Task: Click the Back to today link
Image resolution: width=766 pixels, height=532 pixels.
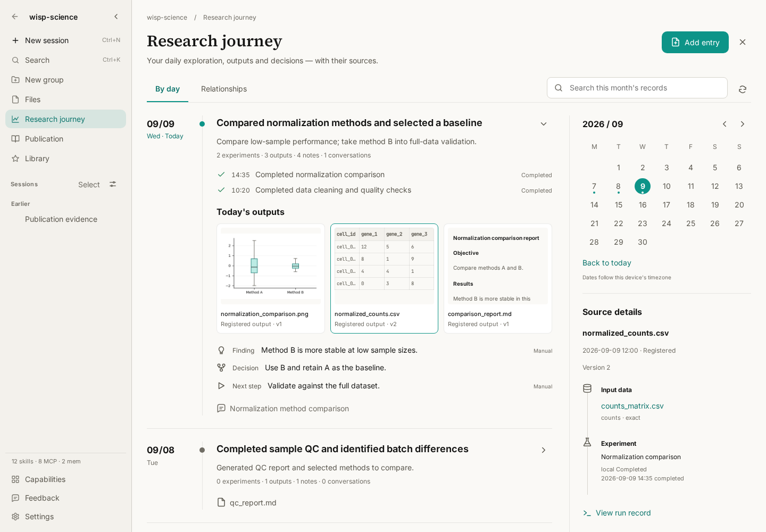Action: coord(607,263)
